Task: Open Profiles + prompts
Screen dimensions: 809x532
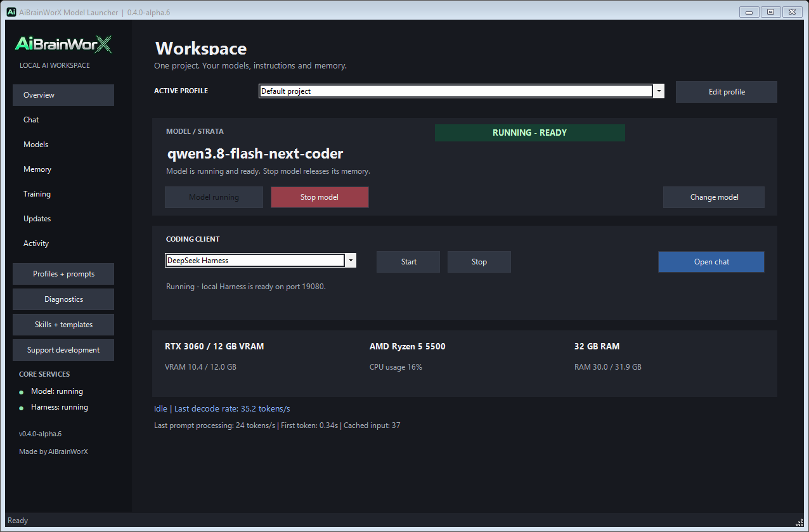Action: [63, 274]
